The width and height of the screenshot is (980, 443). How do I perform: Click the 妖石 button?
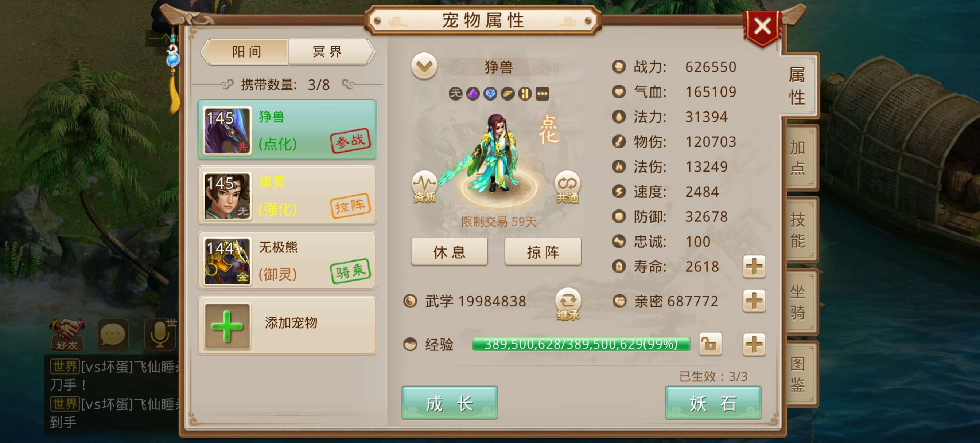click(x=713, y=403)
